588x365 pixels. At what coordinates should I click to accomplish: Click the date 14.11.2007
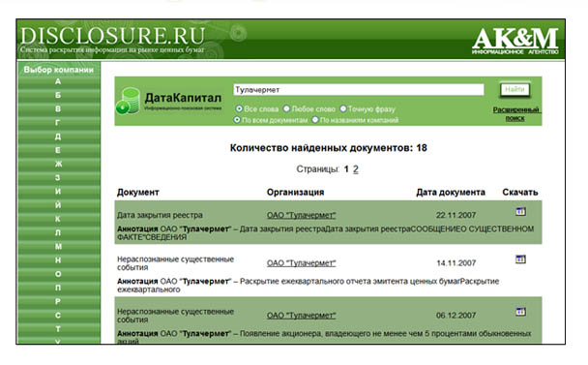coord(456,263)
